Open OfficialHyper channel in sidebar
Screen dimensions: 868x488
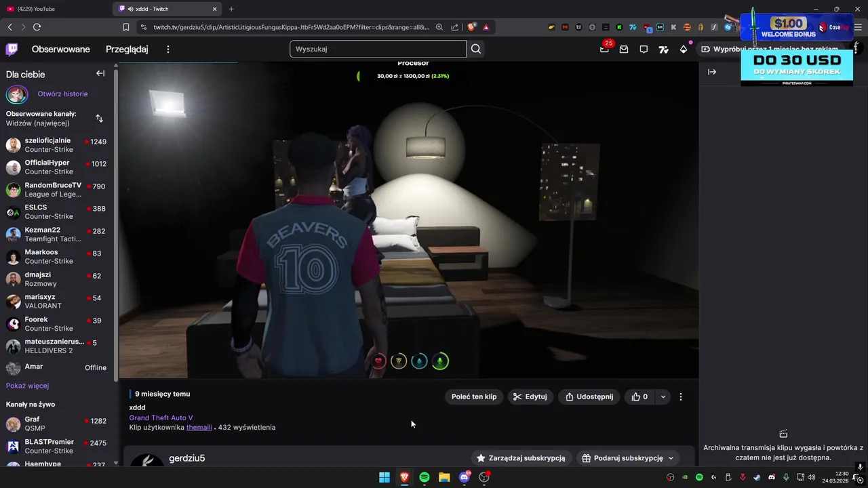click(56, 167)
